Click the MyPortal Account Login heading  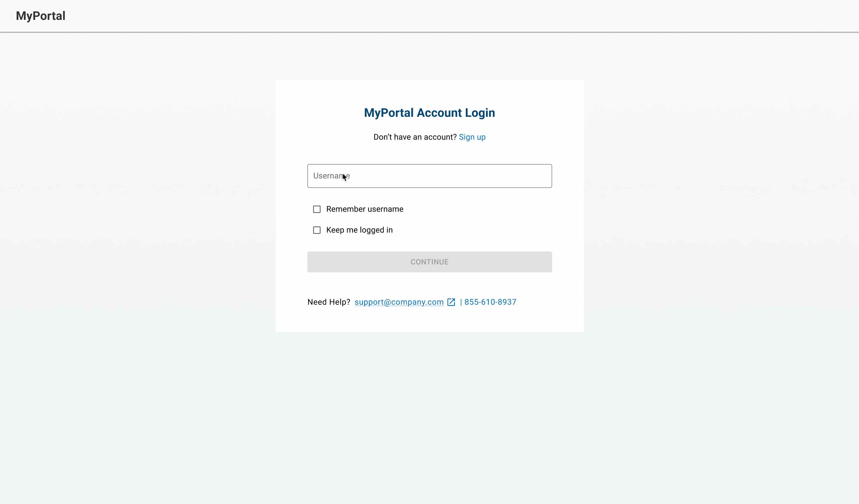click(429, 113)
